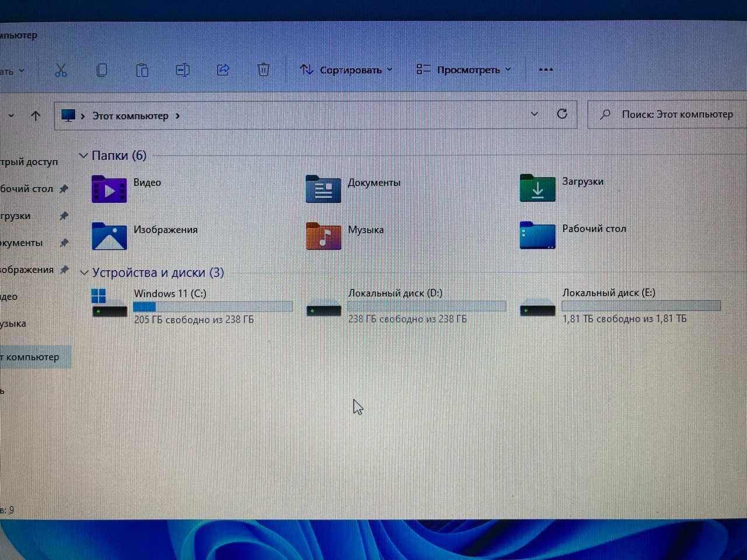The height and width of the screenshot is (560, 747).
Task: Click the Paste clipboard icon
Action: point(142,70)
